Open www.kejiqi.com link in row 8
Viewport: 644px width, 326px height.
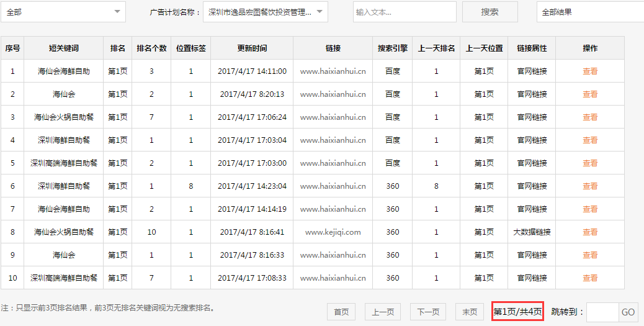click(333, 232)
